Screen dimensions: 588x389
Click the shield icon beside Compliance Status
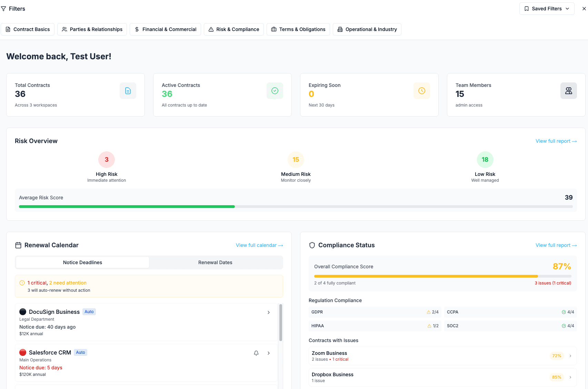click(312, 245)
